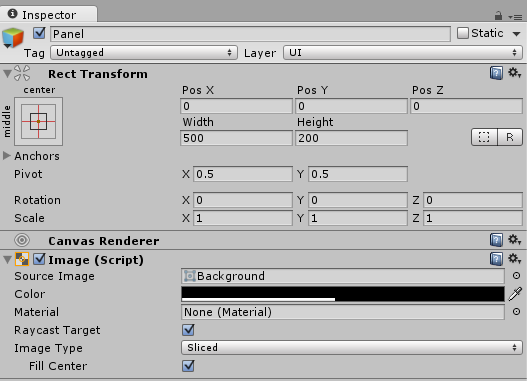This screenshot has width=527, height=381.
Task: Open the Source Image object picker
Action: click(x=516, y=276)
